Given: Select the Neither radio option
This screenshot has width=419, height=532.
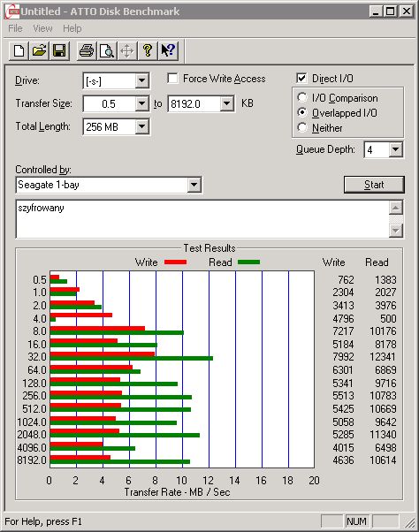Looking at the screenshot, I should tap(302, 127).
